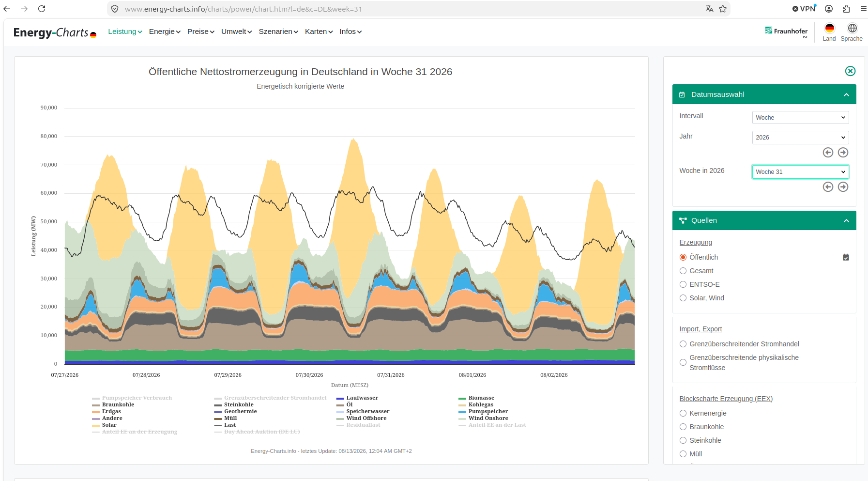This screenshot has height=481, width=868.
Task: Toggle the Pumpspeicher legend swatch
Action: 462,412
